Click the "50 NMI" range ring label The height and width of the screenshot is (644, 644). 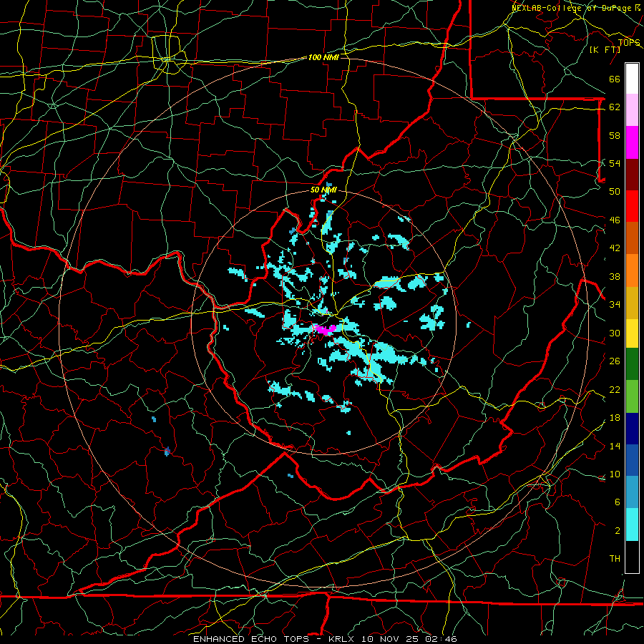click(x=323, y=190)
